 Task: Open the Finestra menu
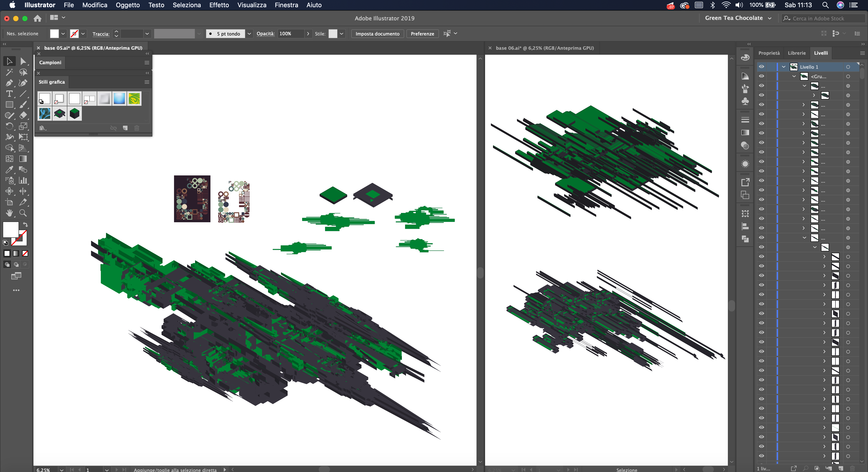(x=286, y=5)
